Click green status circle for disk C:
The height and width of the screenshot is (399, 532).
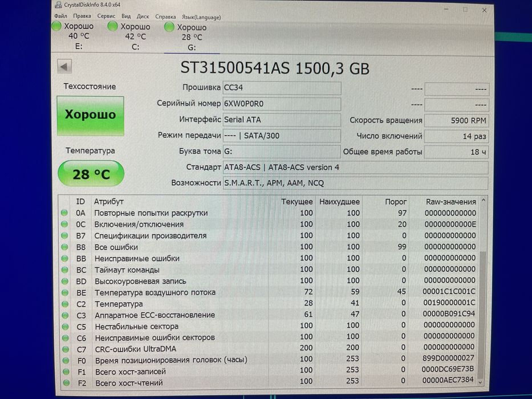[112, 26]
